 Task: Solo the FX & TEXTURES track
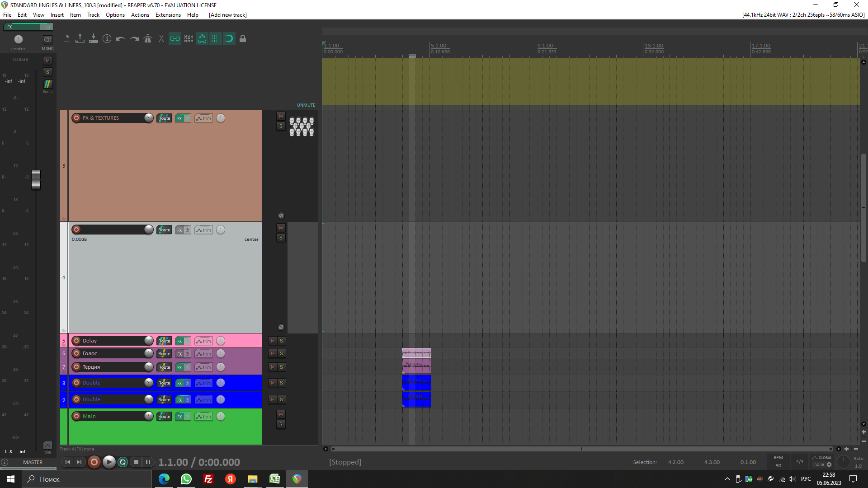pos(281,127)
